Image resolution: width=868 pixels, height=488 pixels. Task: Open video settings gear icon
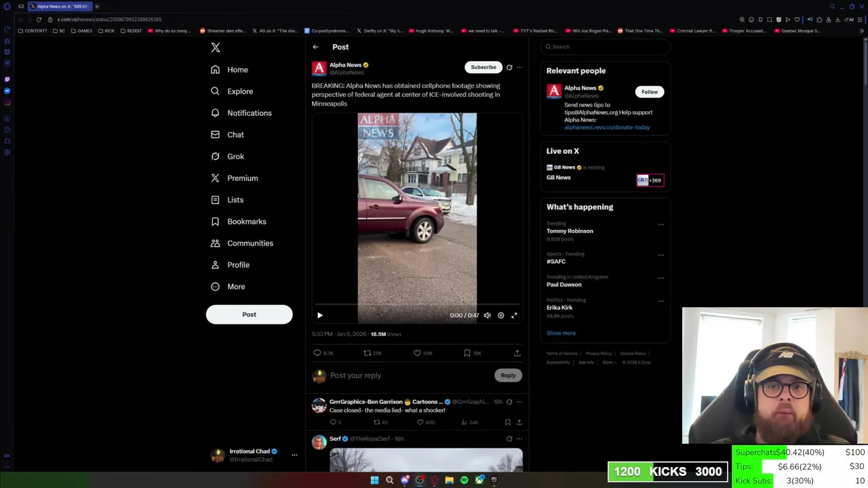click(x=501, y=315)
